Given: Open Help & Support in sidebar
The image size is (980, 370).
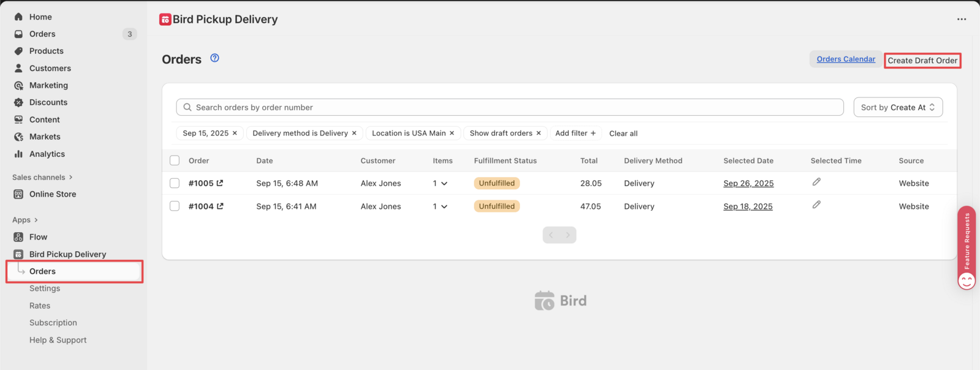Looking at the screenshot, I should [58, 340].
